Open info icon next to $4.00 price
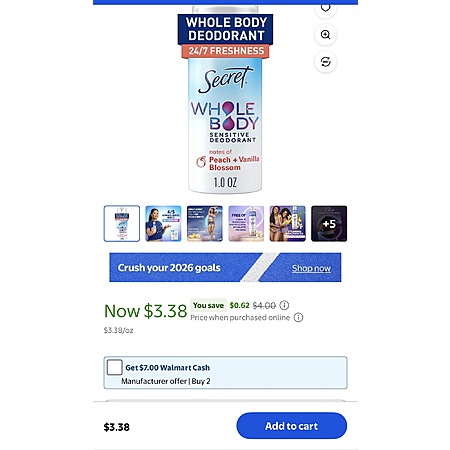 [x=284, y=305]
